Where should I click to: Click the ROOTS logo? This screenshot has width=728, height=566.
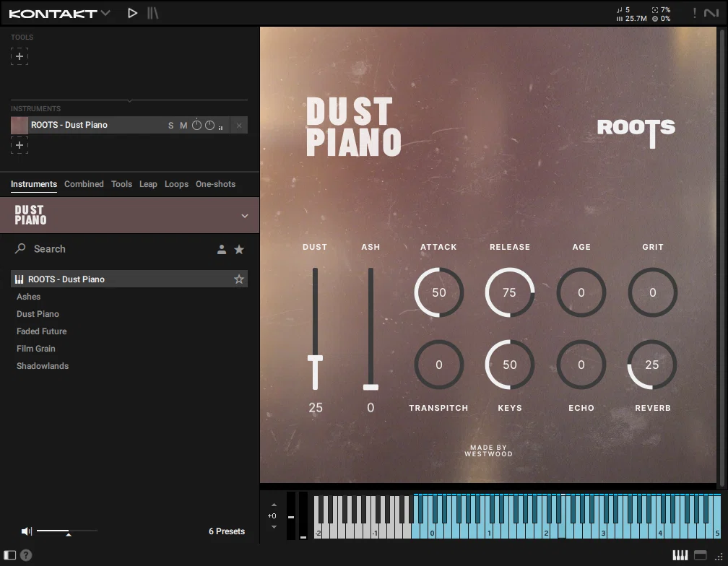[x=636, y=133]
